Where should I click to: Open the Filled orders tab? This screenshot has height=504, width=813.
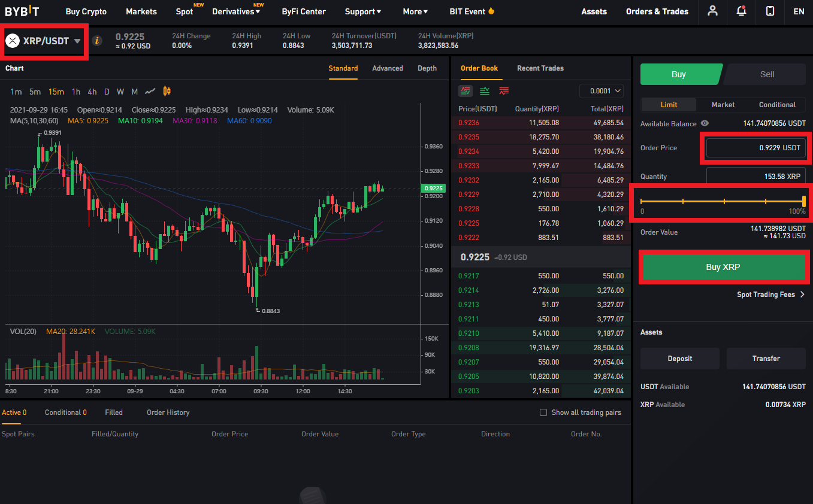point(114,412)
